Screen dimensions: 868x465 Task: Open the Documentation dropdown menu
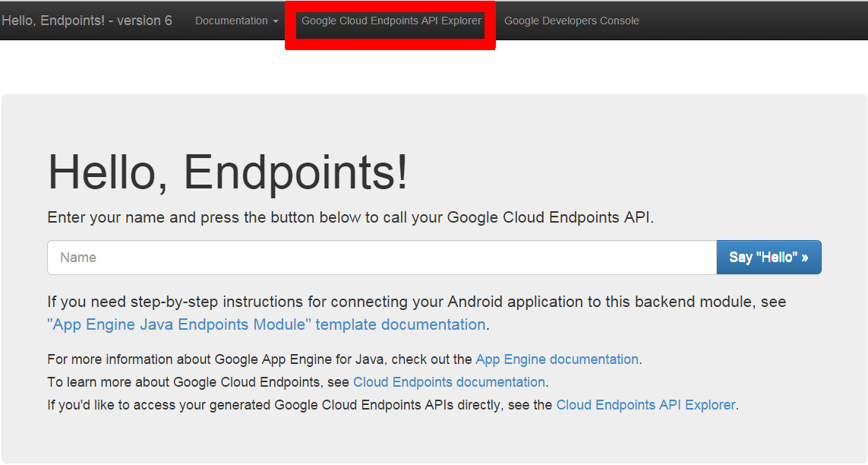(x=232, y=21)
